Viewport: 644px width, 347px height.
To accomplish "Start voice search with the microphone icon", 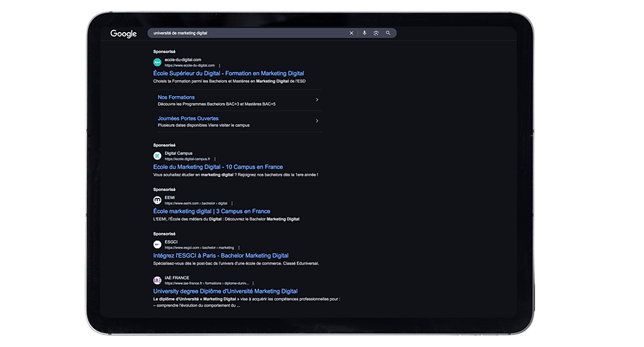I will [x=364, y=33].
